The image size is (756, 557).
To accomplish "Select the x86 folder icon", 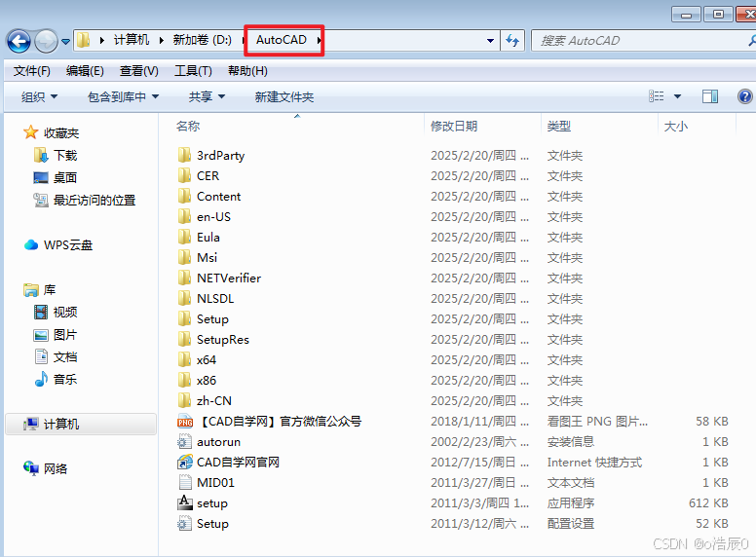I will point(185,381).
